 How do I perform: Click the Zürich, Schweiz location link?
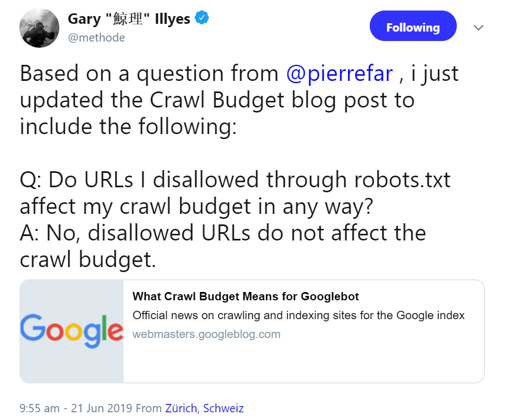click(204, 408)
